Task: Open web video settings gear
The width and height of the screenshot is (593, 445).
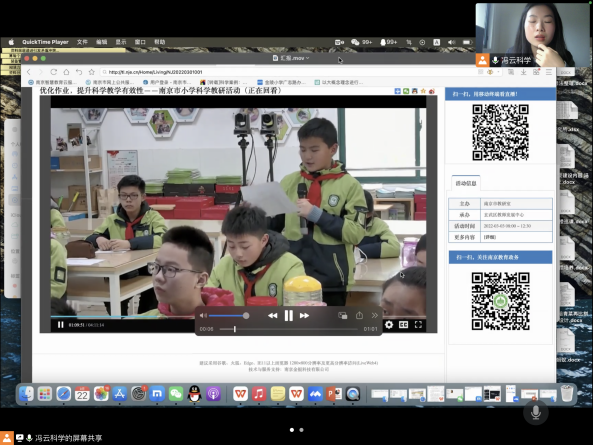Action: click(x=389, y=325)
